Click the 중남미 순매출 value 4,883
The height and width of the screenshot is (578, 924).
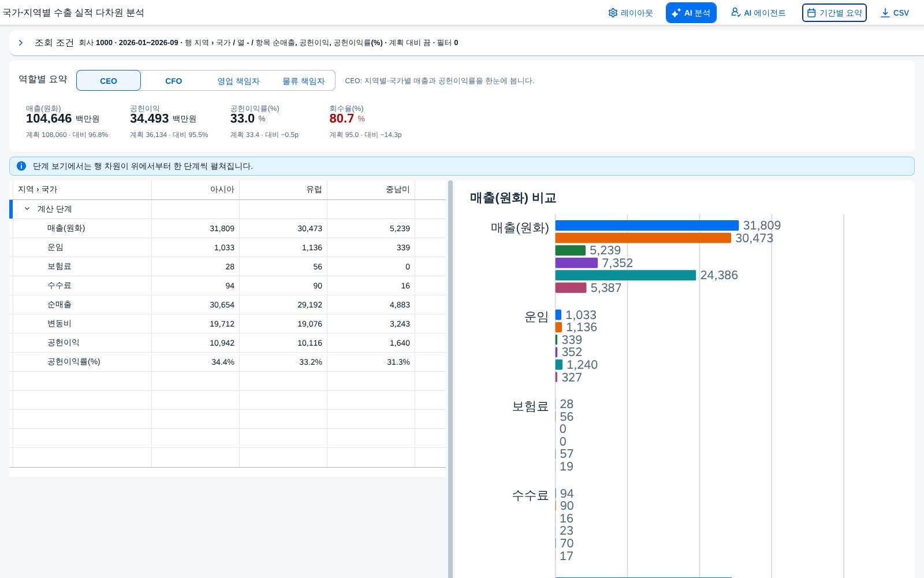click(x=400, y=305)
